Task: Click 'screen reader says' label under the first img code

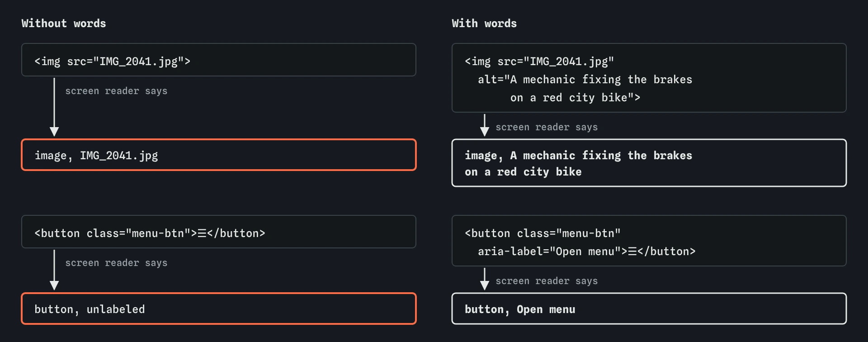Action: coord(116,91)
